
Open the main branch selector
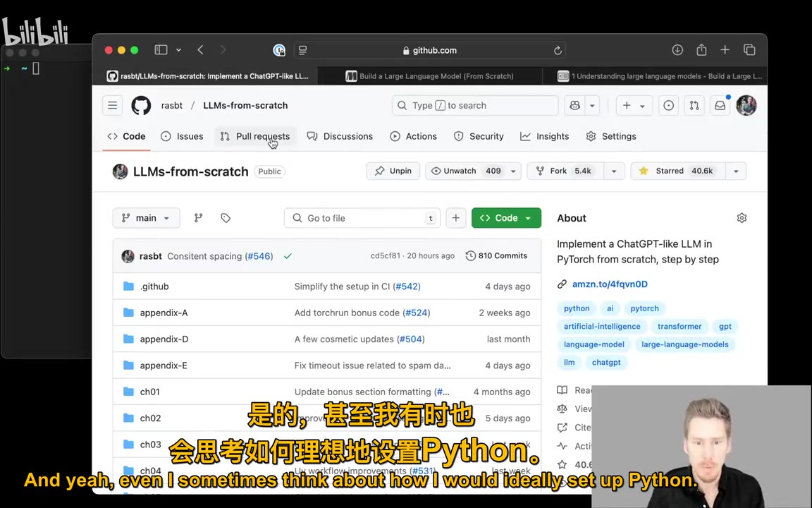[146, 218]
